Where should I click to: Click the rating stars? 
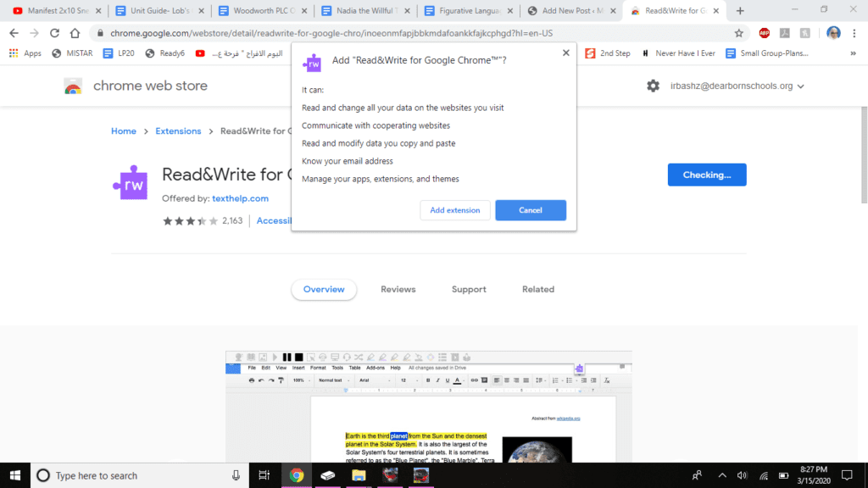(190, 221)
